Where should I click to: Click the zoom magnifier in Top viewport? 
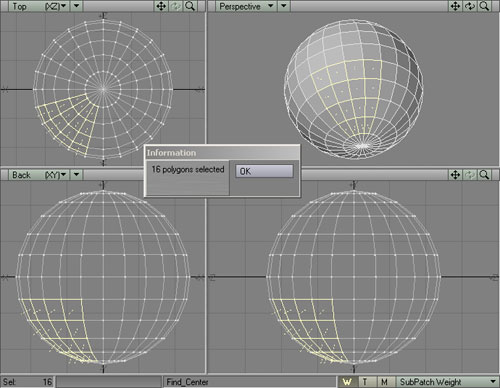[x=190, y=6]
